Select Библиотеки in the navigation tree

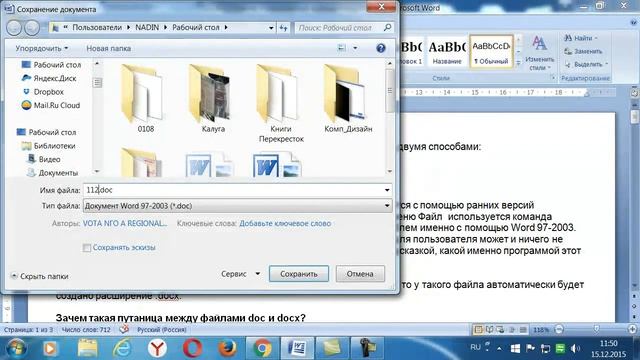coord(49,146)
